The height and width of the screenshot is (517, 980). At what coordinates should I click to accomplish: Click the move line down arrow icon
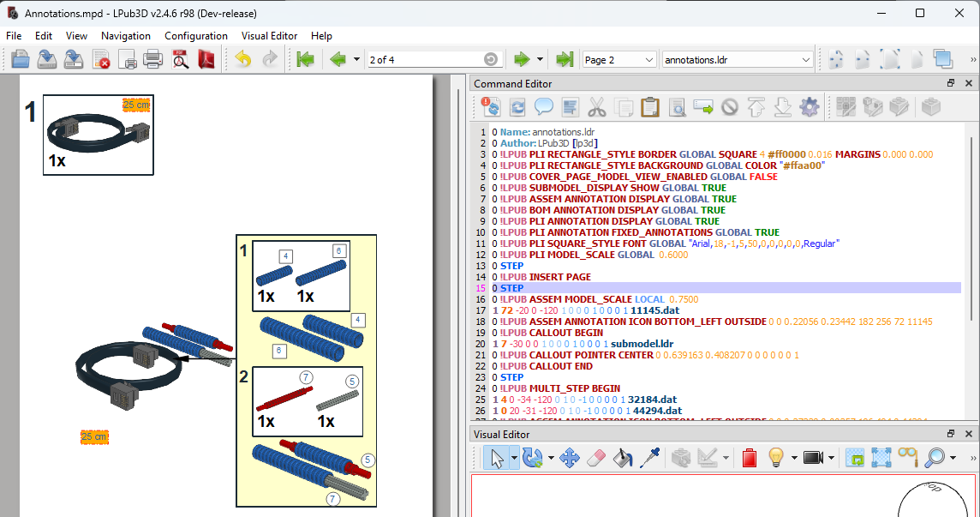pyautogui.click(x=782, y=107)
